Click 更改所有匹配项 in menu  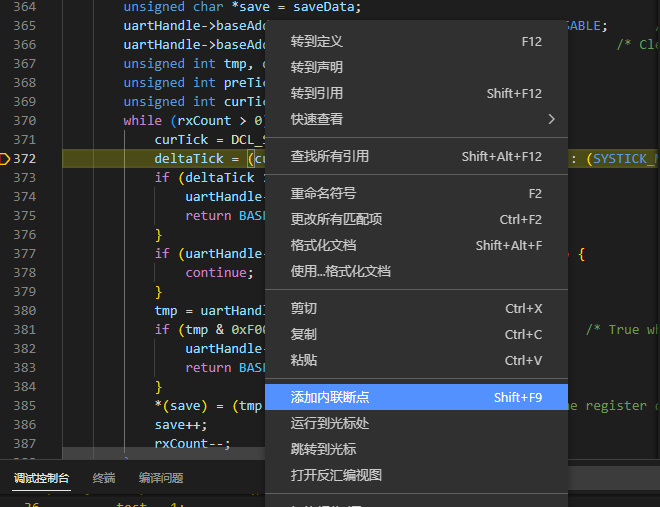point(416,219)
